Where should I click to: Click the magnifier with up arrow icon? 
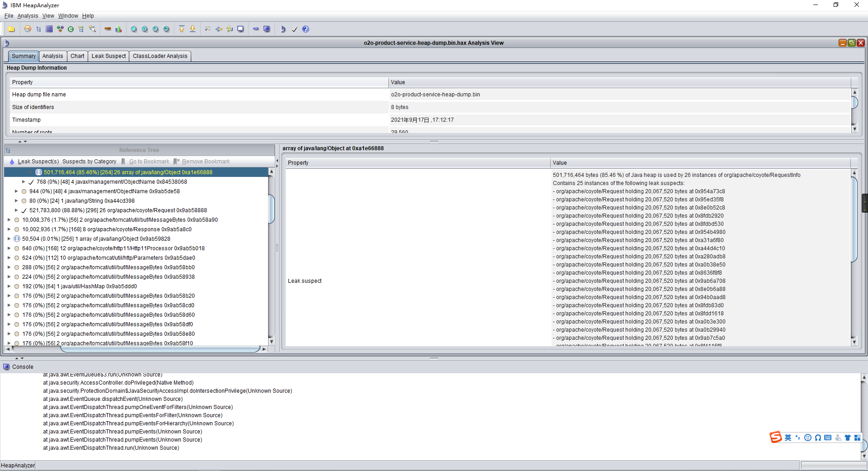(x=156, y=29)
